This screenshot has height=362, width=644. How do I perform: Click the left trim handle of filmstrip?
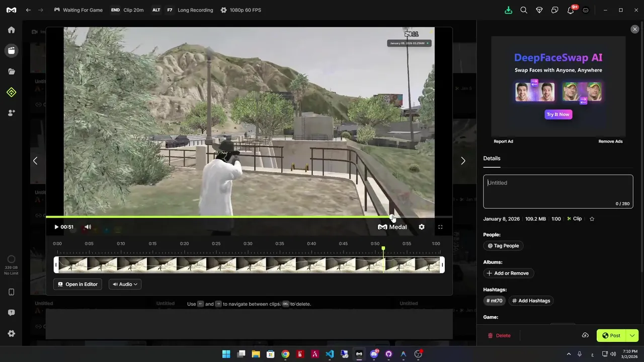tap(56, 265)
